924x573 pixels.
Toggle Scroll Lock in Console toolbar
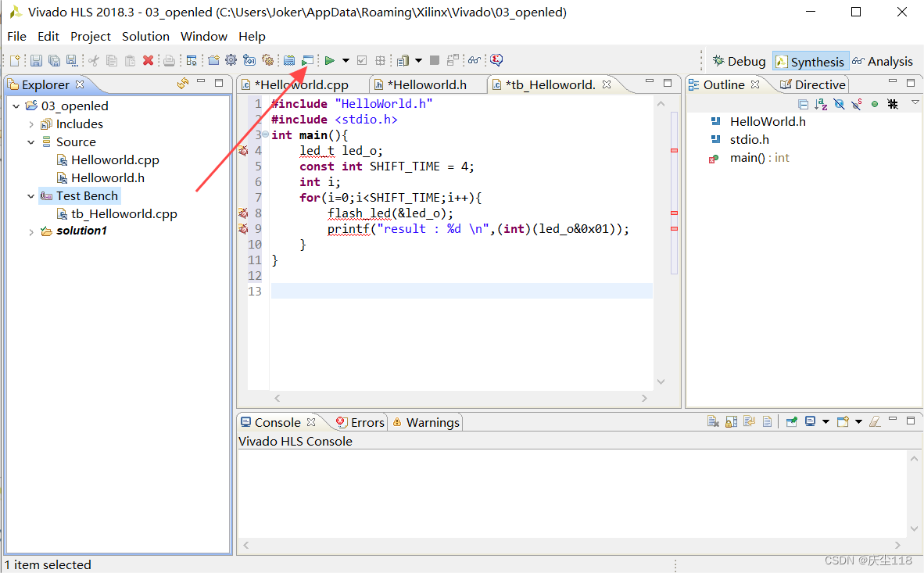point(731,421)
